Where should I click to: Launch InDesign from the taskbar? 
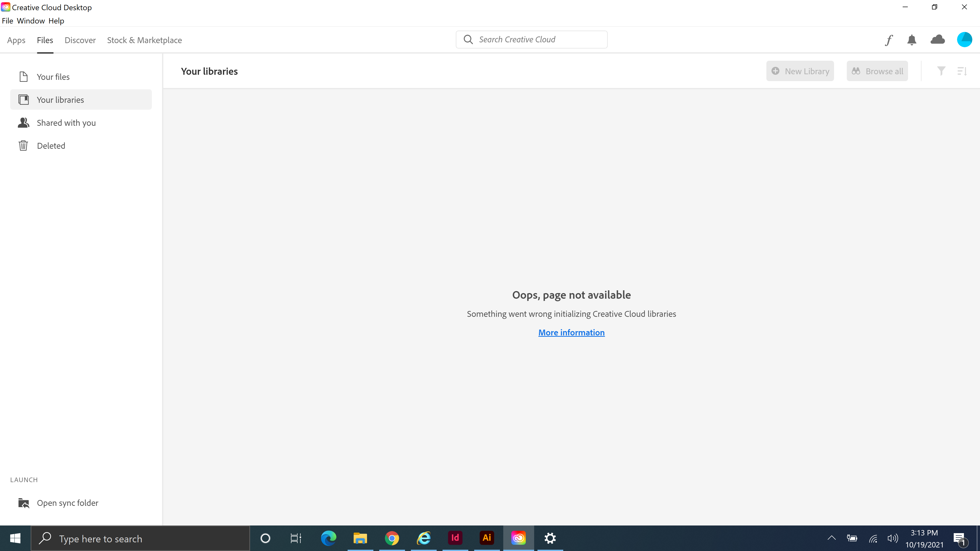455,538
